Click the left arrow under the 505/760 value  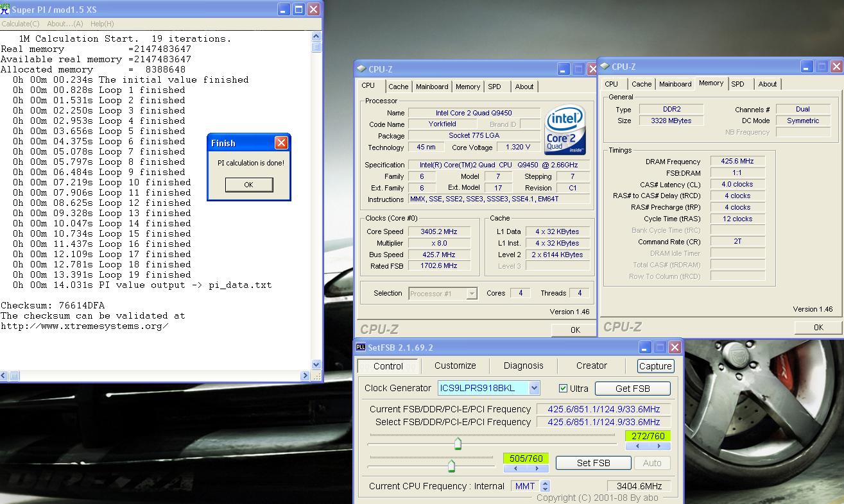point(515,468)
